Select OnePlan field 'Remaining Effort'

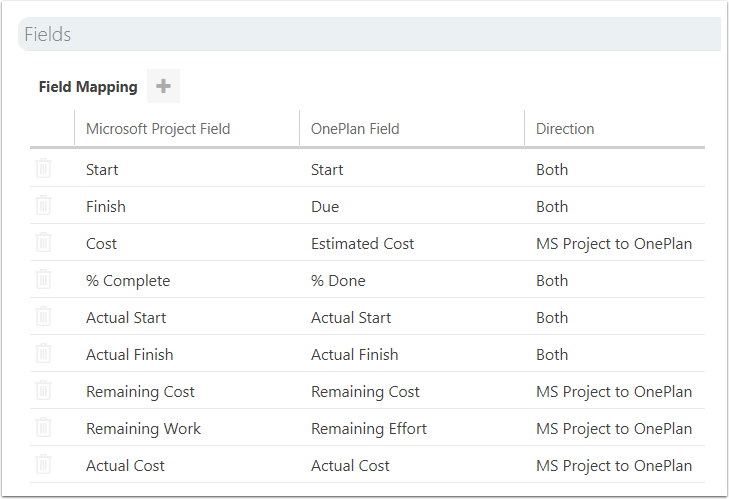tap(369, 429)
